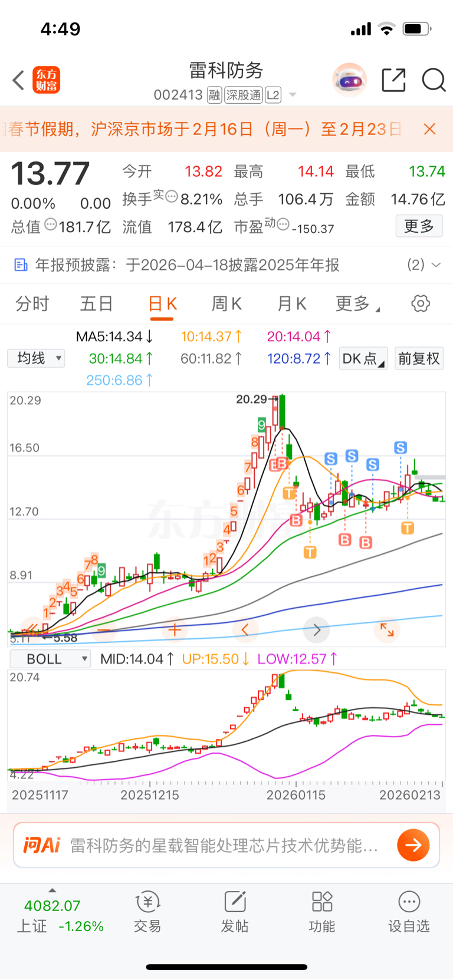The image size is (453, 980).
Task: Expand the stock code dropdown triangle
Action: 293,95
